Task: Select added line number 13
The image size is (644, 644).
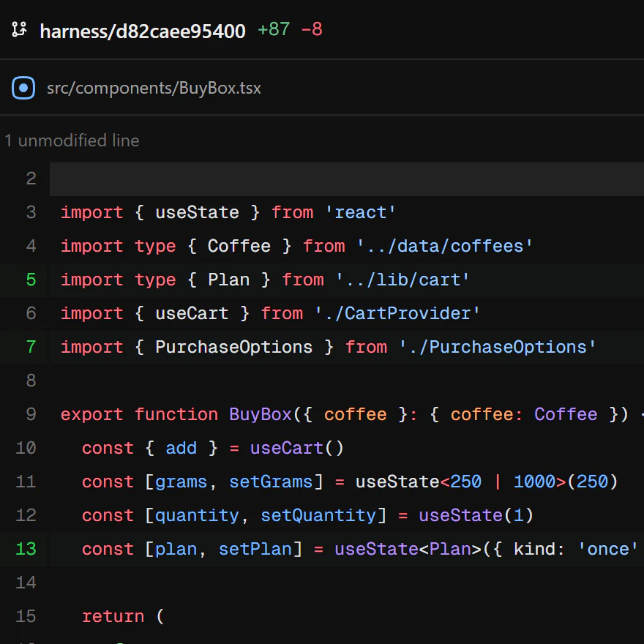Action: click(26, 549)
